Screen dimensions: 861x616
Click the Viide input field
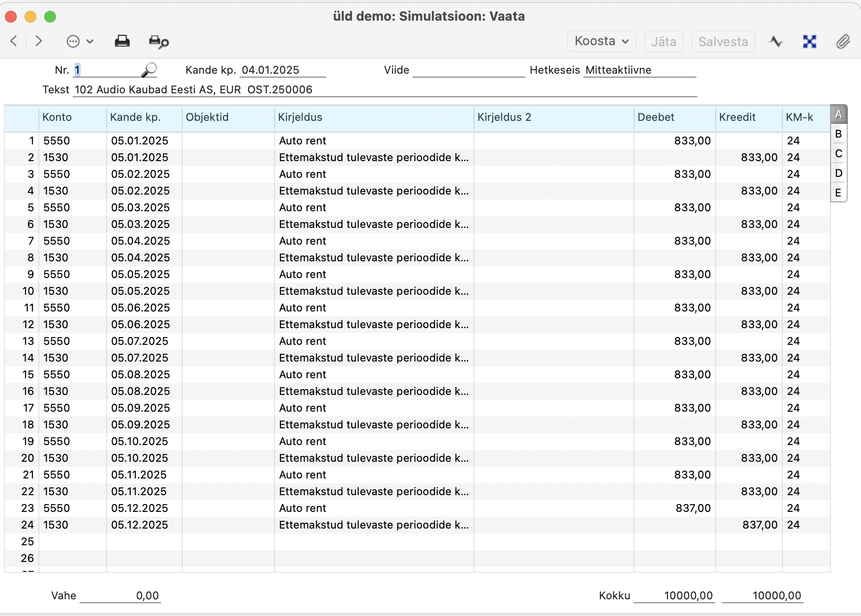pyautogui.click(x=469, y=70)
